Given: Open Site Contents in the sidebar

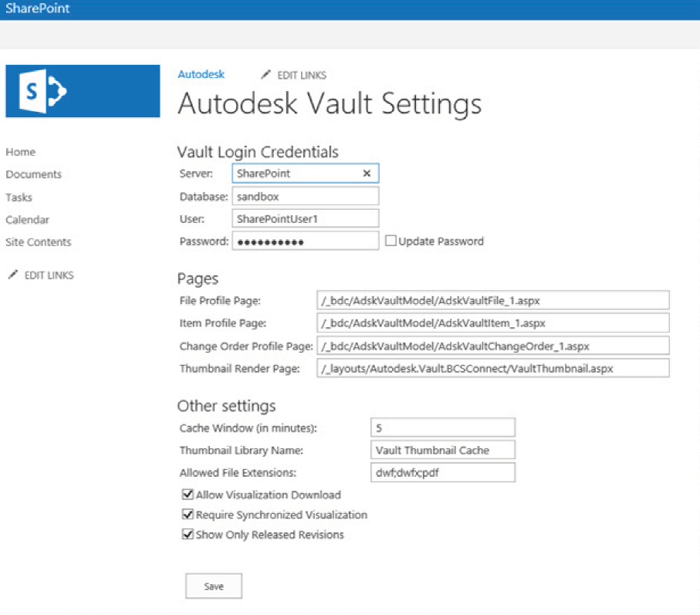Looking at the screenshot, I should [38, 242].
